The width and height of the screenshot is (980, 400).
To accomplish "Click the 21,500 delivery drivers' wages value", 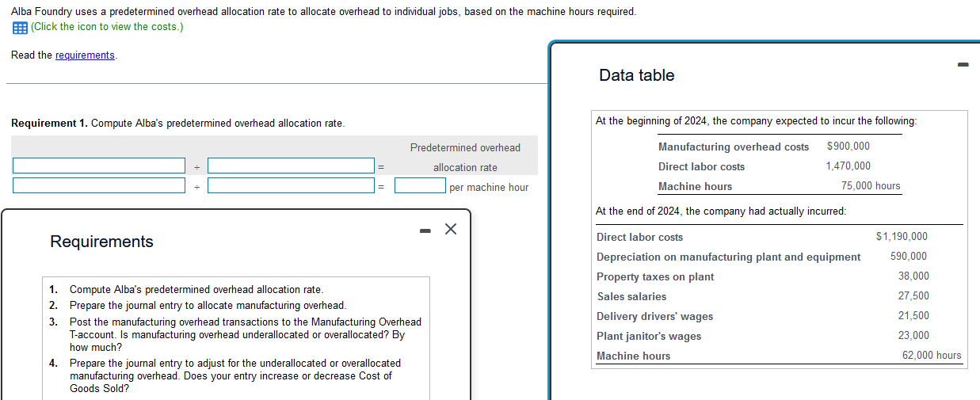I will (914, 316).
